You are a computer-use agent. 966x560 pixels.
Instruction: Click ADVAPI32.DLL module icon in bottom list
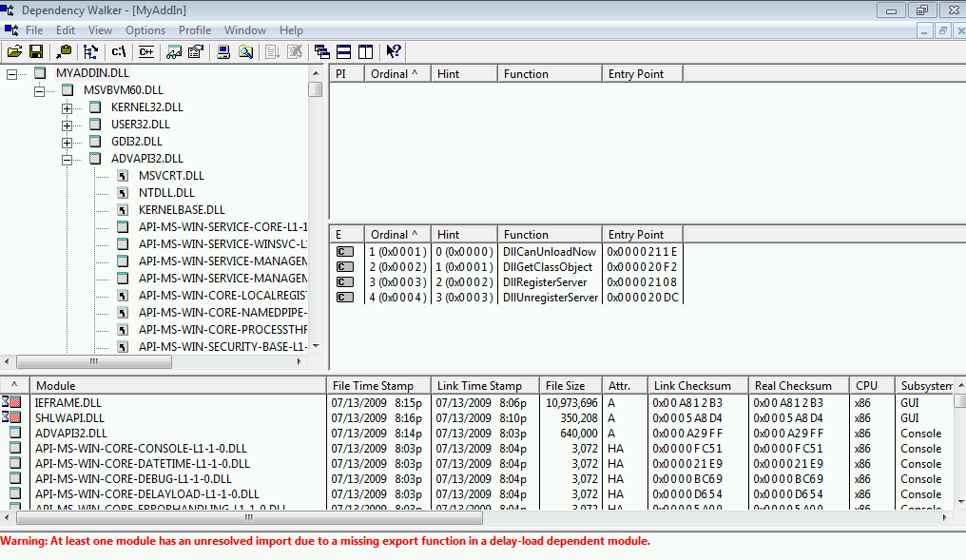15,434
